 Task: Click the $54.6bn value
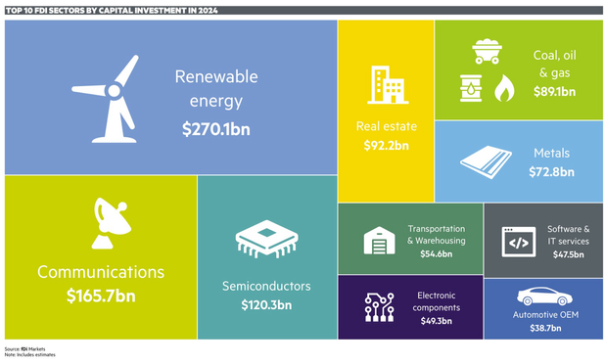[437, 254]
